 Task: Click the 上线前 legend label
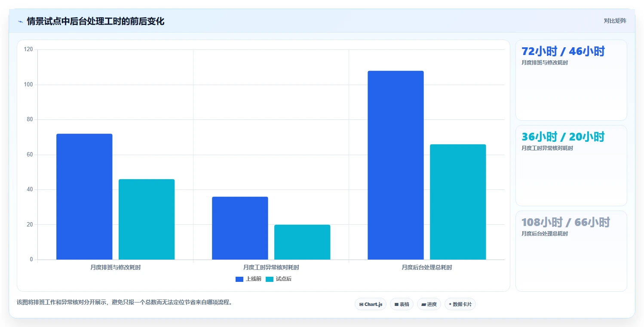point(254,279)
